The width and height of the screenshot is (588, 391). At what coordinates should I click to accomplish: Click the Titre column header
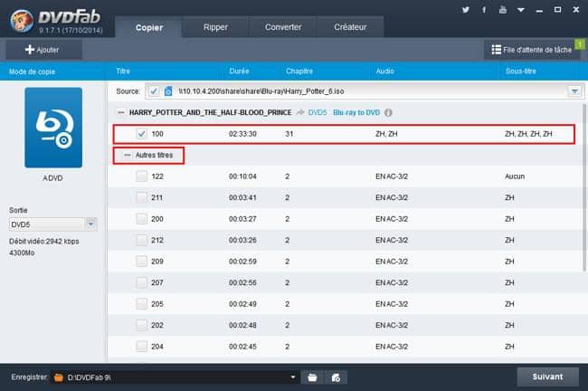click(x=123, y=71)
